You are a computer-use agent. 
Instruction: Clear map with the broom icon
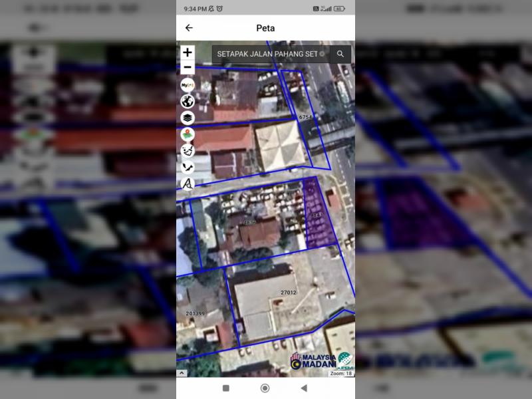point(188,151)
